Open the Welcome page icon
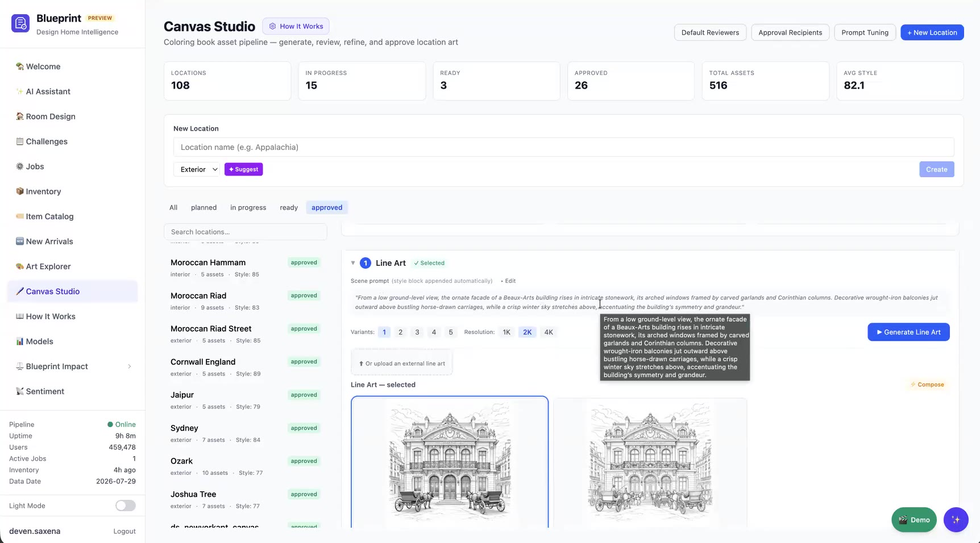The height and width of the screenshot is (543, 980). [x=20, y=66]
